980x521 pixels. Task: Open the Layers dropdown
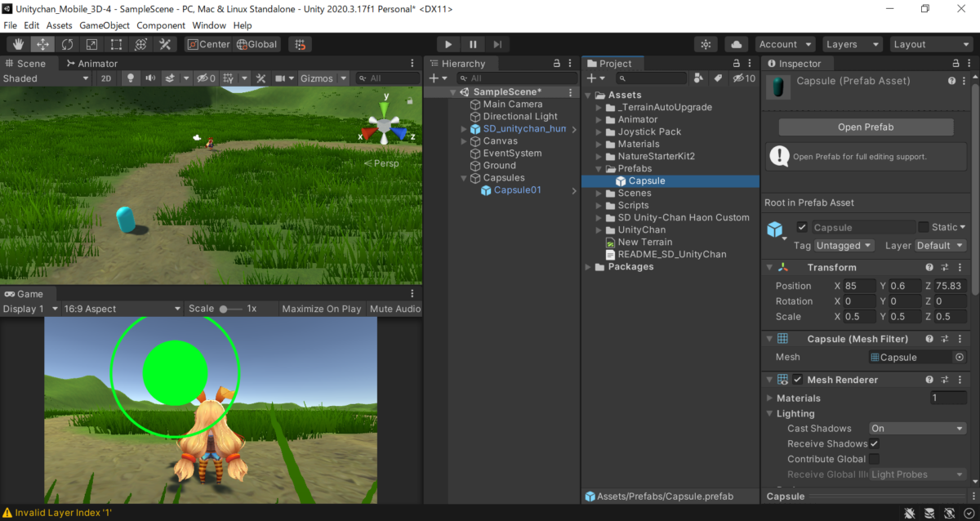(x=852, y=44)
